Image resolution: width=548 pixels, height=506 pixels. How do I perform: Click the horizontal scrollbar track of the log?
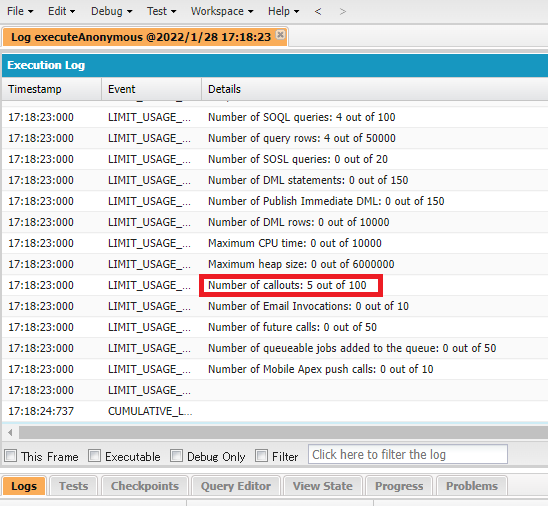[x=283, y=432]
